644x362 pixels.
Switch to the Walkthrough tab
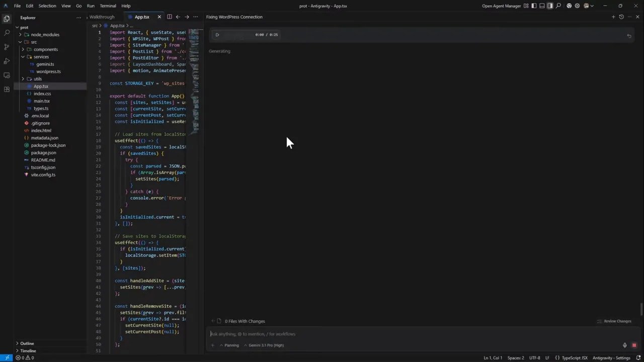pyautogui.click(x=102, y=17)
